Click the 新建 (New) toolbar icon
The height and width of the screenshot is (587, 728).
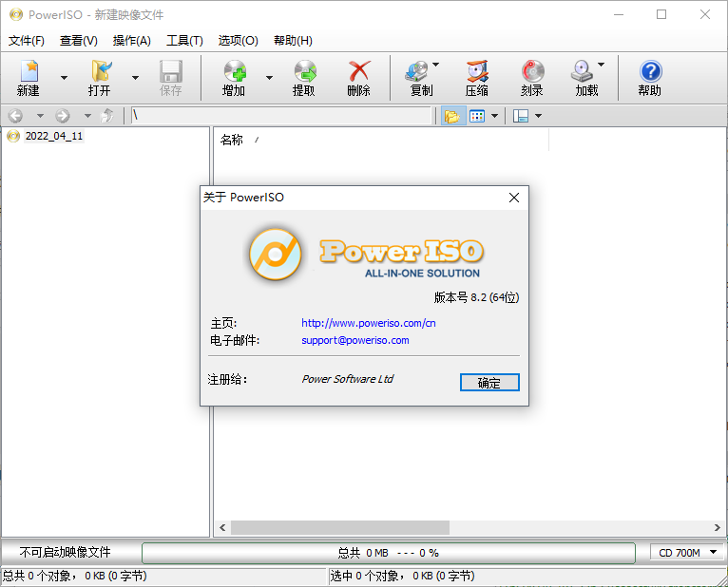click(29, 71)
